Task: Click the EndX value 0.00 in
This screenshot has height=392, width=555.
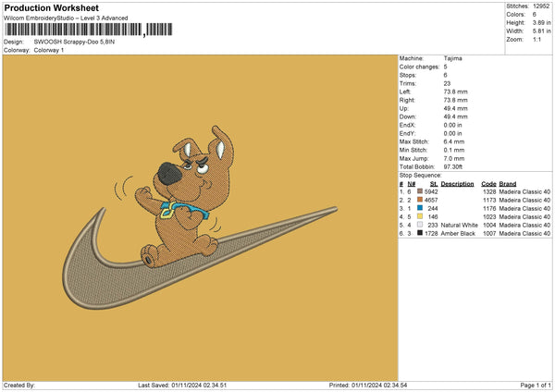Action: click(x=452, y=125)
